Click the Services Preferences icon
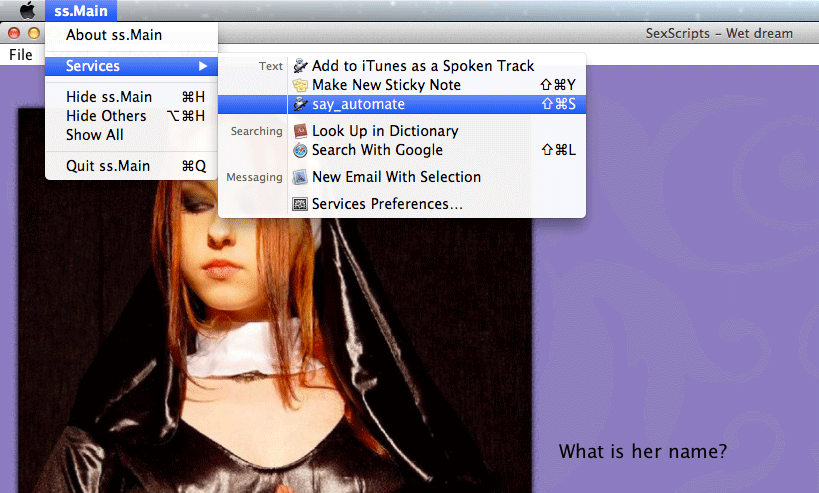 point(300,204)
